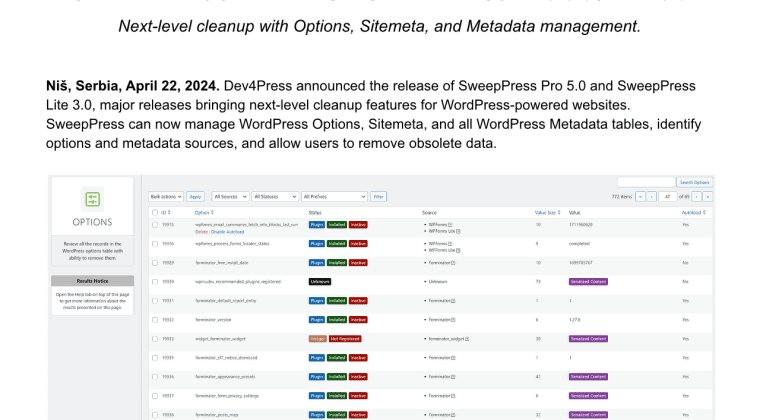Click value 'completed' in option 19916 row
Screen dimensions: 760x420
579,244
